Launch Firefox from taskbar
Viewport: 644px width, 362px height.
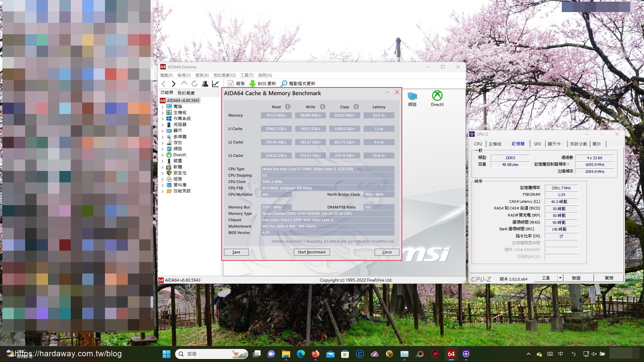pyautogui.click(x=315, y=354)
